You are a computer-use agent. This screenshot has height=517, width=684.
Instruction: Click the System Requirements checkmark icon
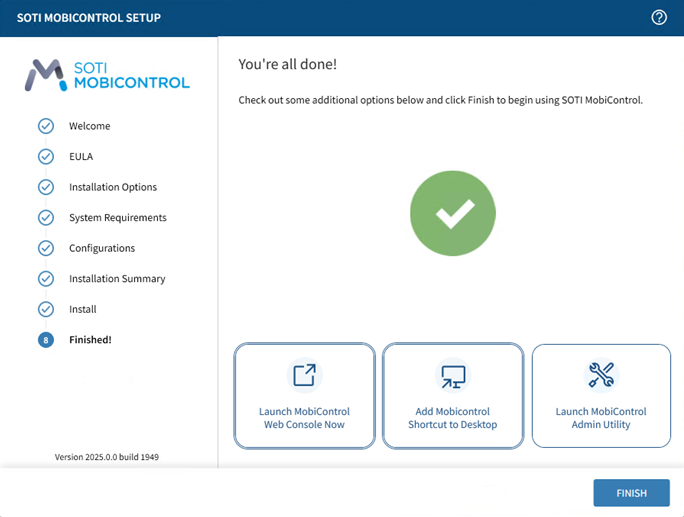(45, 218)
